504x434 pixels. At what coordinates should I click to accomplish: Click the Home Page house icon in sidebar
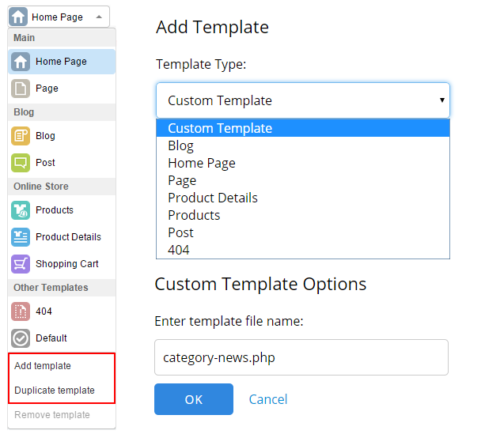pos(21,62)
